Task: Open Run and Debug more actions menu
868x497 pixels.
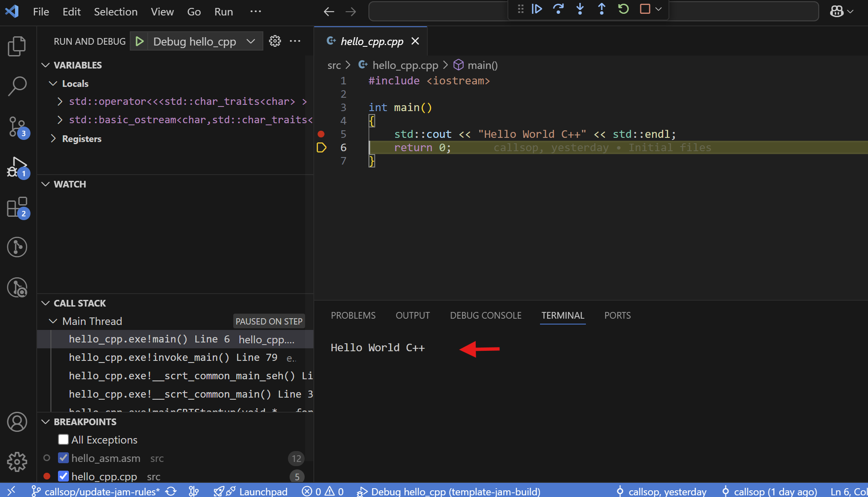Action: coord(295,41)
